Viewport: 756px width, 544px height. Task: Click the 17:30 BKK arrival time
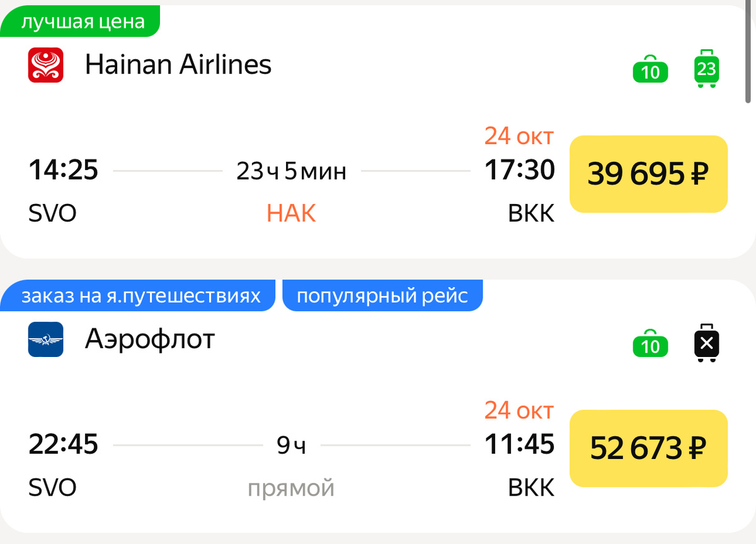click(520, 170)
